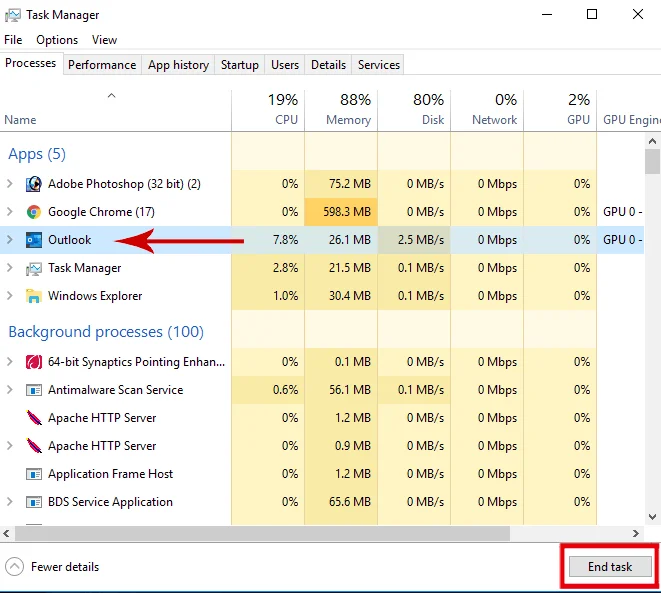Open the View menu

tap(104, 40)
